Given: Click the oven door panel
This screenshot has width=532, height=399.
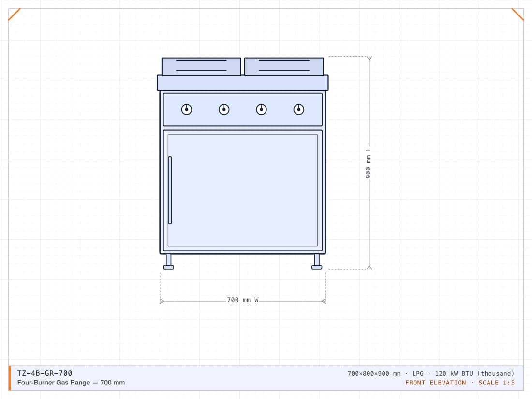Looking at the screenshot, I should pos(243,191).
